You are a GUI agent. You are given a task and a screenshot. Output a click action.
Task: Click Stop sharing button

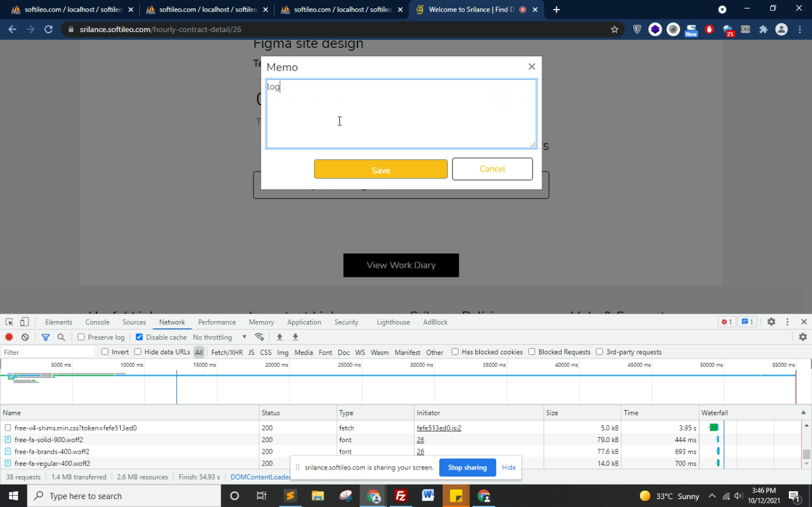tap(467, 468)
